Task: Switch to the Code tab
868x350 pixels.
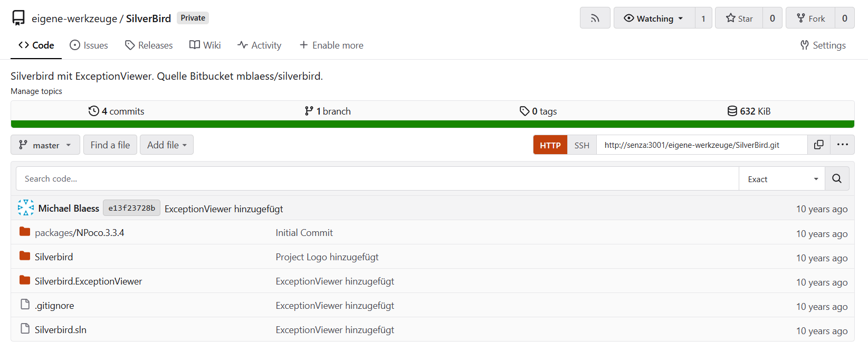Action: [x=36, y=45]
